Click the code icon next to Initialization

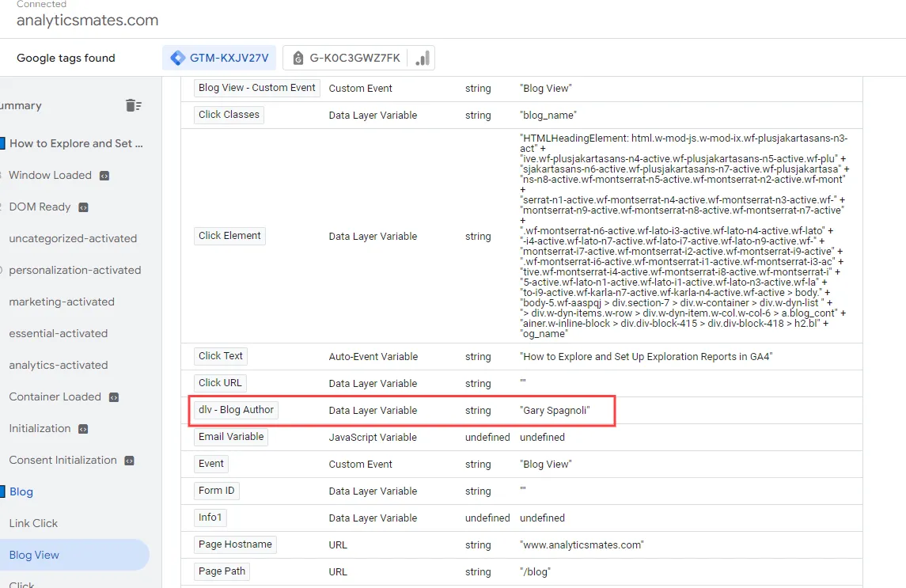click(x=83, y=429)
